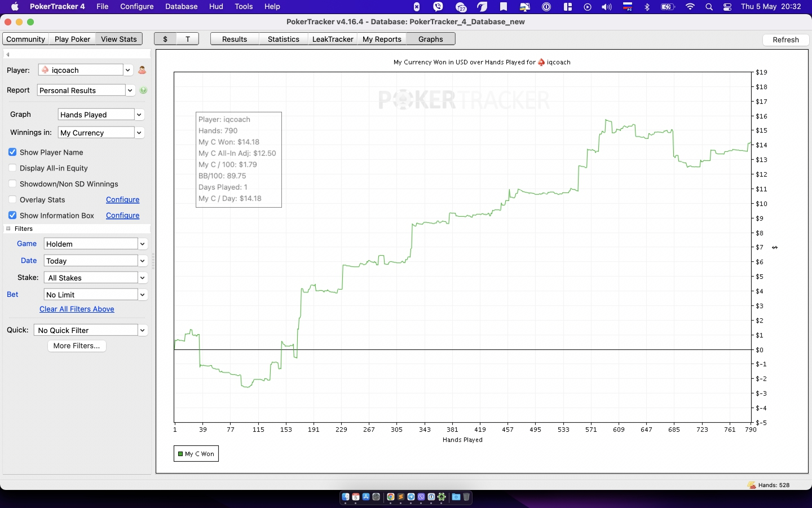Open the File menu
This screenshot has width=812, height=508.
click(x=102, y=7)
